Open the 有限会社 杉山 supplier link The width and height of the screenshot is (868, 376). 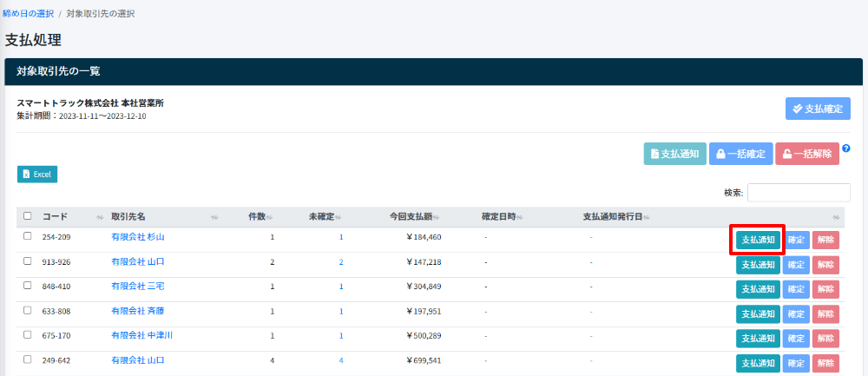coord(138,236)
